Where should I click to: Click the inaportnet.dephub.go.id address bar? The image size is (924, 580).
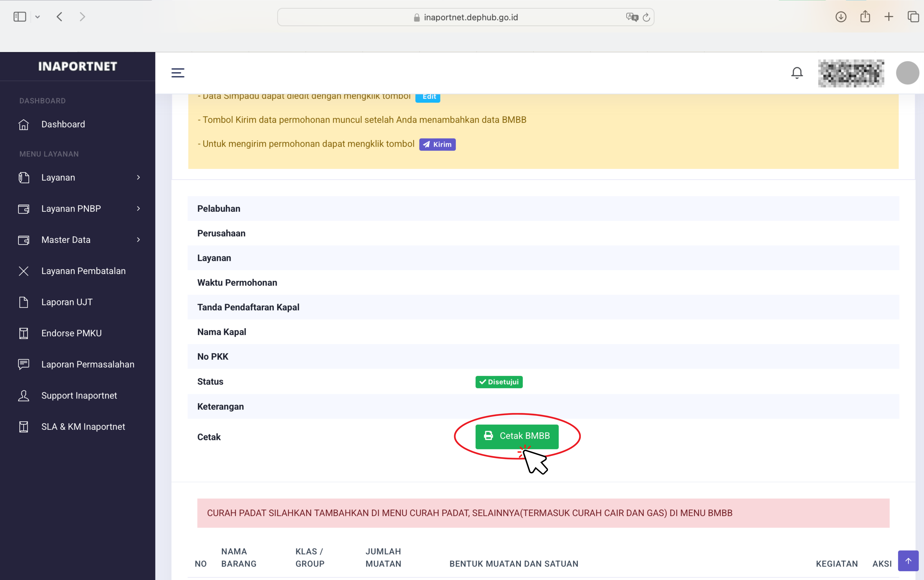tap(470, 17)
